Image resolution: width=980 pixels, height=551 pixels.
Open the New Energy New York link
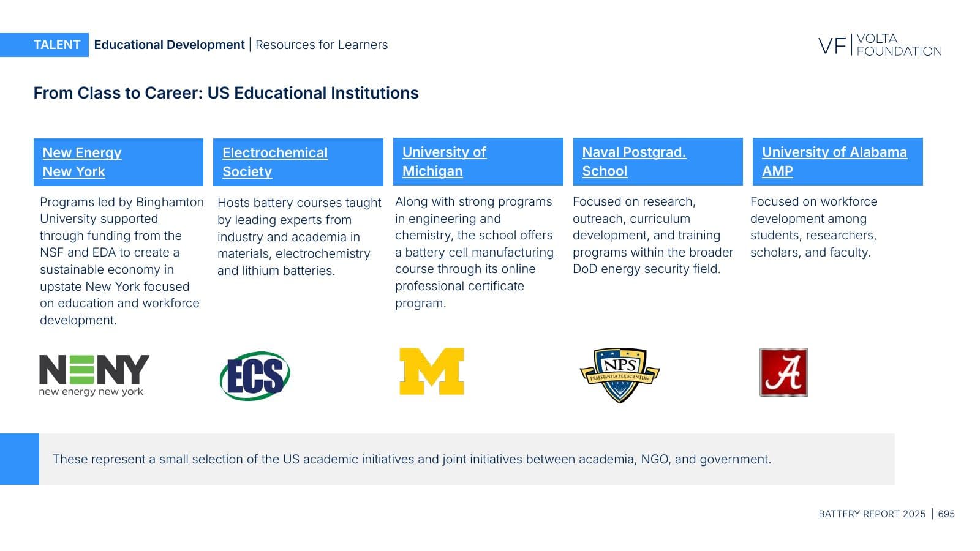point(82,162)
